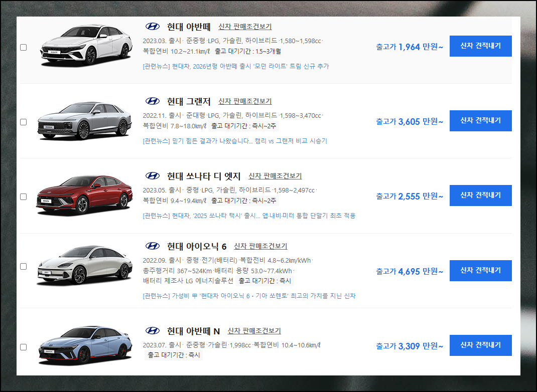Click the Hyundai logo beside 현대 아이오닉 6
Viewport: 537px width, 392px height.
tap(153, 246)
